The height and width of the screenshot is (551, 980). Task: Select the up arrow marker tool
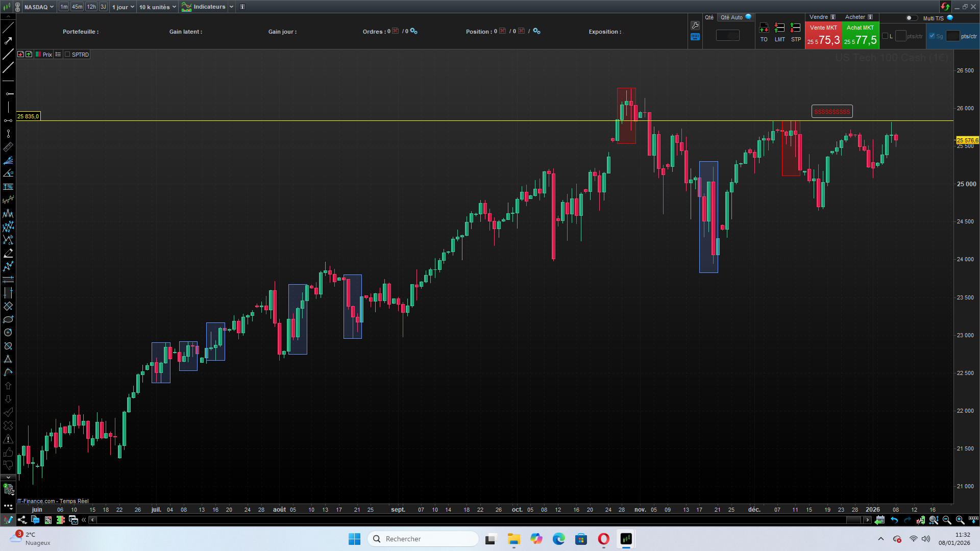tap(8, 386)
